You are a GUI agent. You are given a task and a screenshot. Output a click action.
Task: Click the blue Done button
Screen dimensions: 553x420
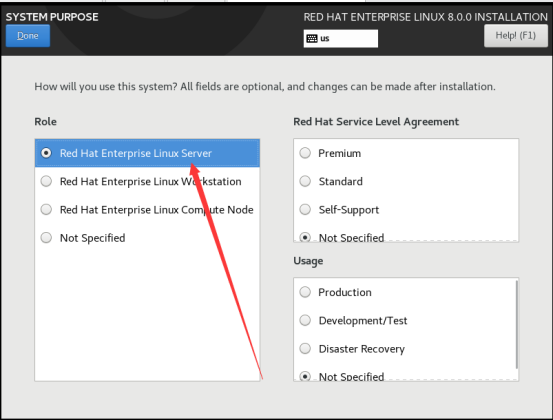[28, 36]
